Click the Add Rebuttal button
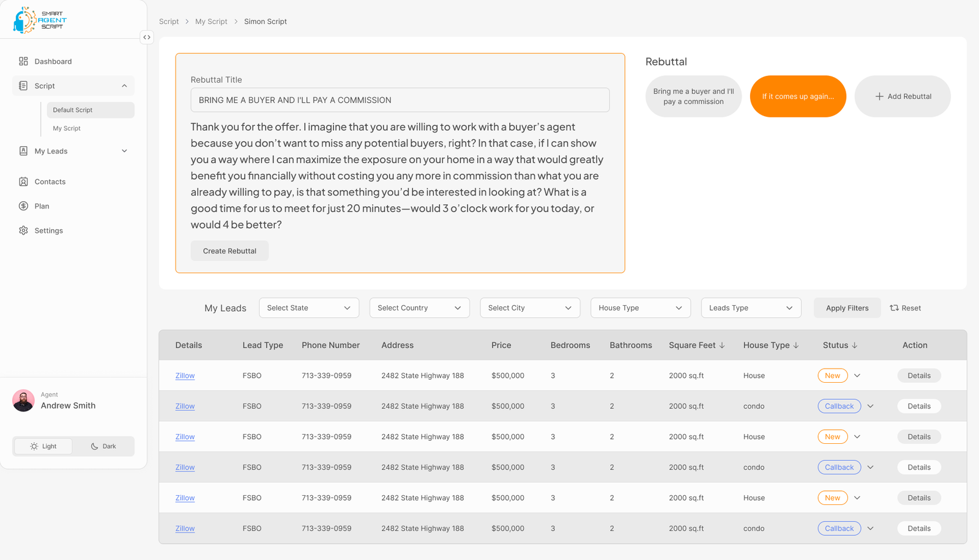This screenshot has width=979, height=560. (x=902, y=97)
